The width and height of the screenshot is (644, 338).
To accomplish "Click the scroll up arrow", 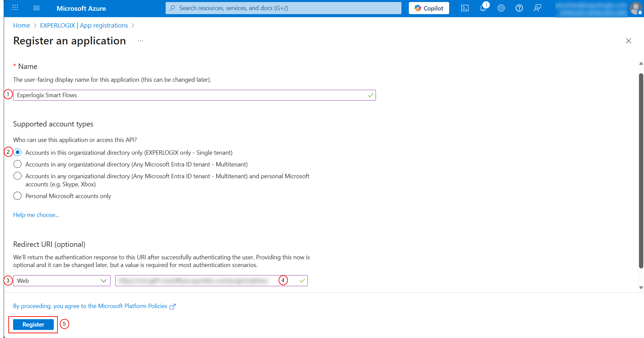I will pos(641,63).
